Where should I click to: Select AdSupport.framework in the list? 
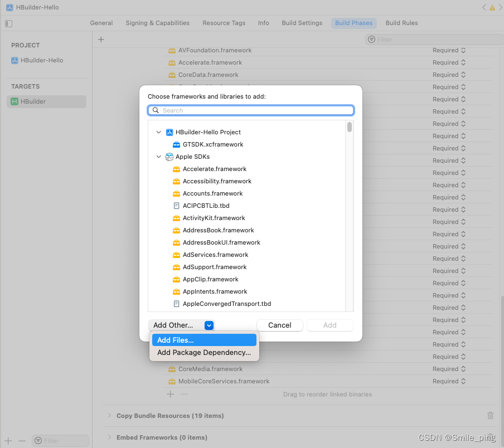coord(215,267)
